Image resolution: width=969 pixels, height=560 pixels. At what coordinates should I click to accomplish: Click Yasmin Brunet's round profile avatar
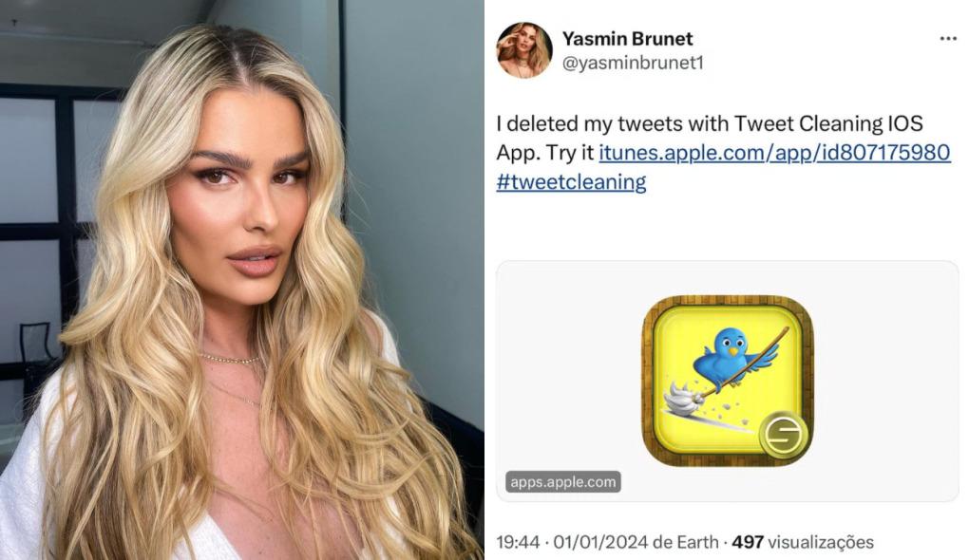(x=524, y=50)
